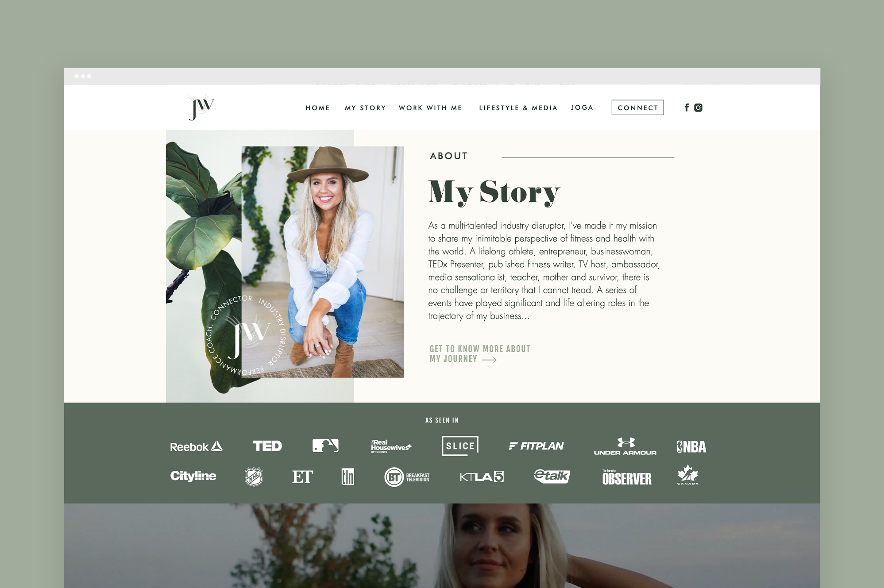Follow Get to know more about my journey link
This screenshot has height=588, width=884.
pos(480,354)
